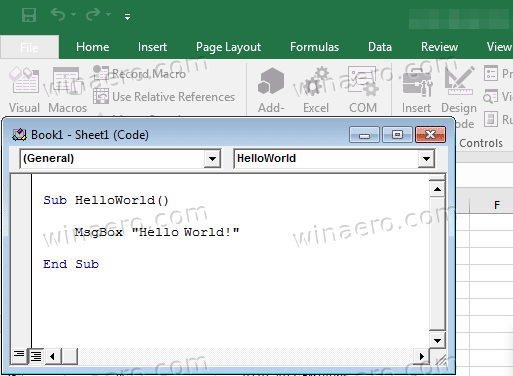Undo the last action
Viewport: 513px width, 376px height.
click(58, 15)
